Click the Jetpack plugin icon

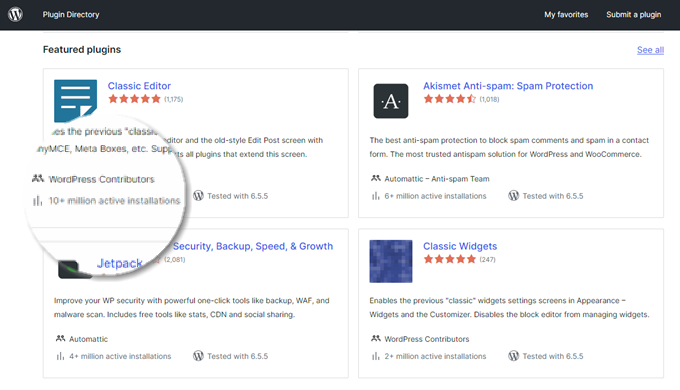pos(74,269)
